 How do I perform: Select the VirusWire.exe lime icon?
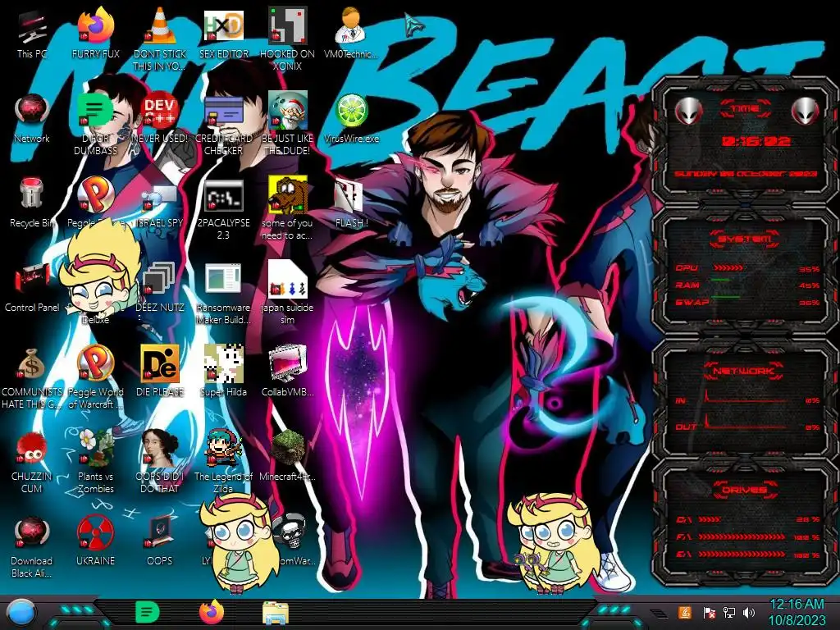click(x=351, y=119)
